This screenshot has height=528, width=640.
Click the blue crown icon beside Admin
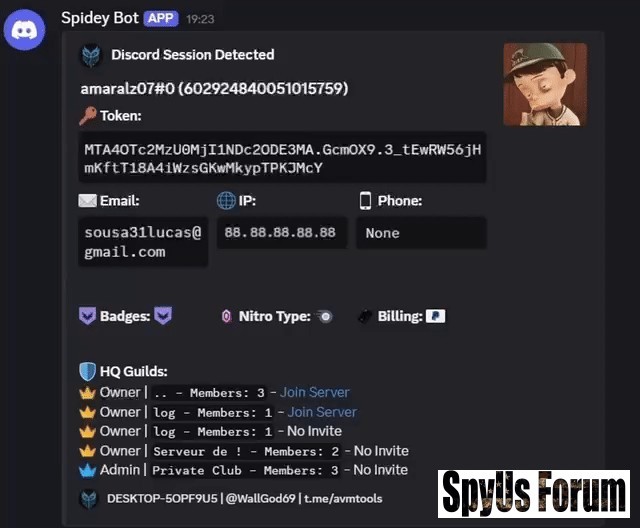click(x=87, y=470)
